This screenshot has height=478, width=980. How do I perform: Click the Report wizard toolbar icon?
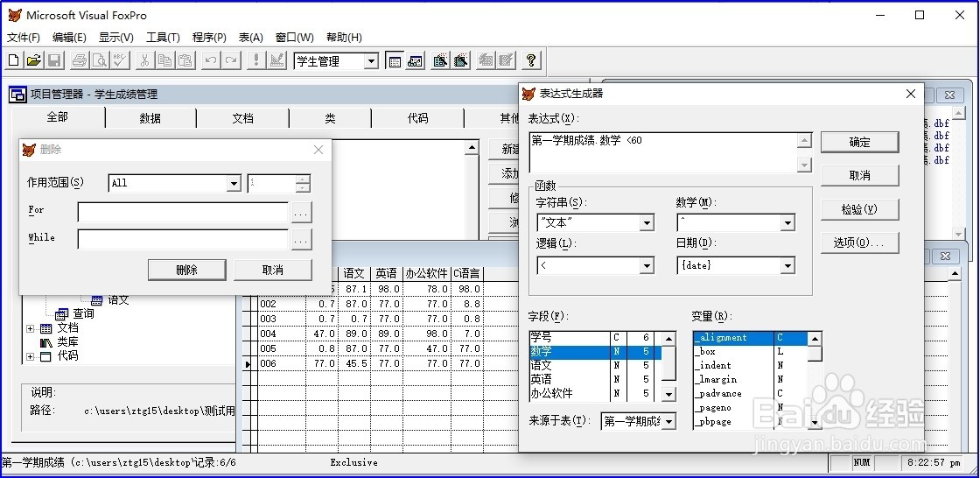460,60
